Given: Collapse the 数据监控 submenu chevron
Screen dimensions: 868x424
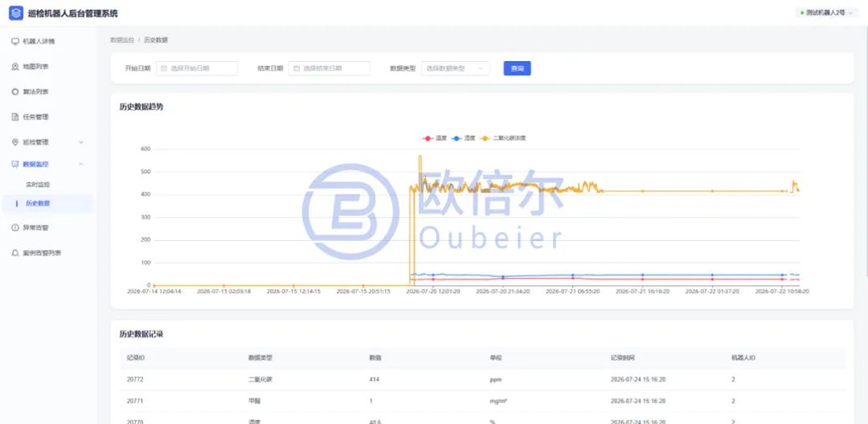Looking at the screenshot, I should pos(81,164).
